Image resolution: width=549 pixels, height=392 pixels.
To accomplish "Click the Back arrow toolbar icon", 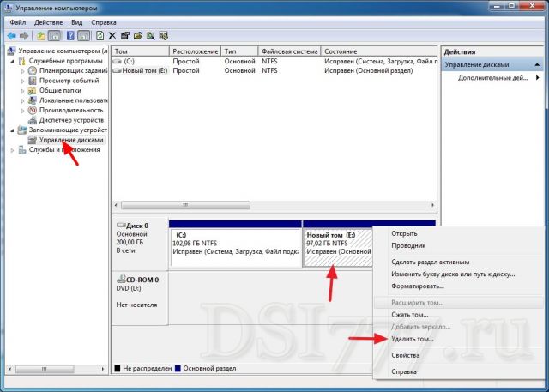I will (11, 36).
